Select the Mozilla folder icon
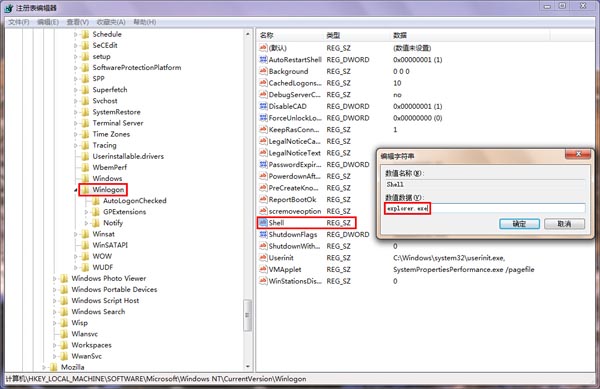This screenshot has height=389, width=600. [x=54, y=367]
